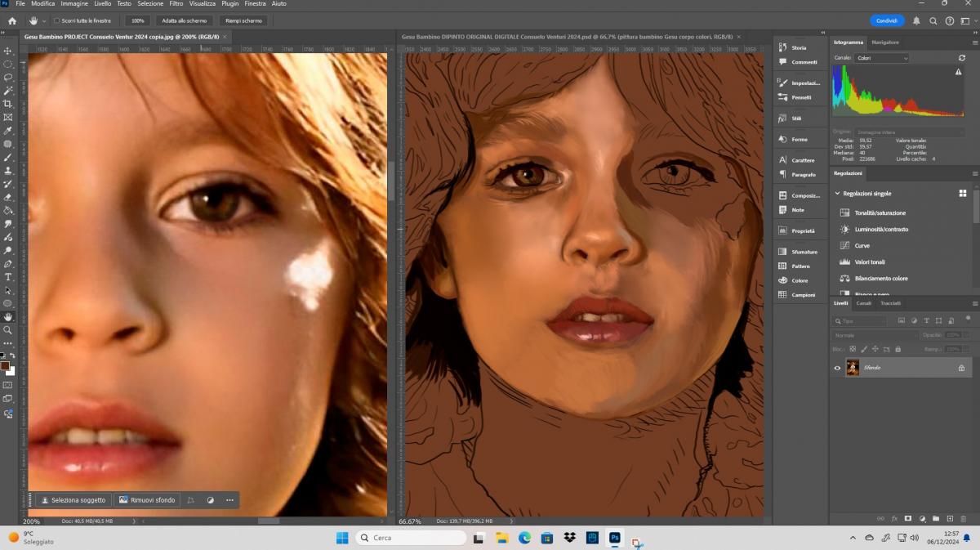
Task: Select the Zoom tool in toolbar
Action: coord(8,330)
